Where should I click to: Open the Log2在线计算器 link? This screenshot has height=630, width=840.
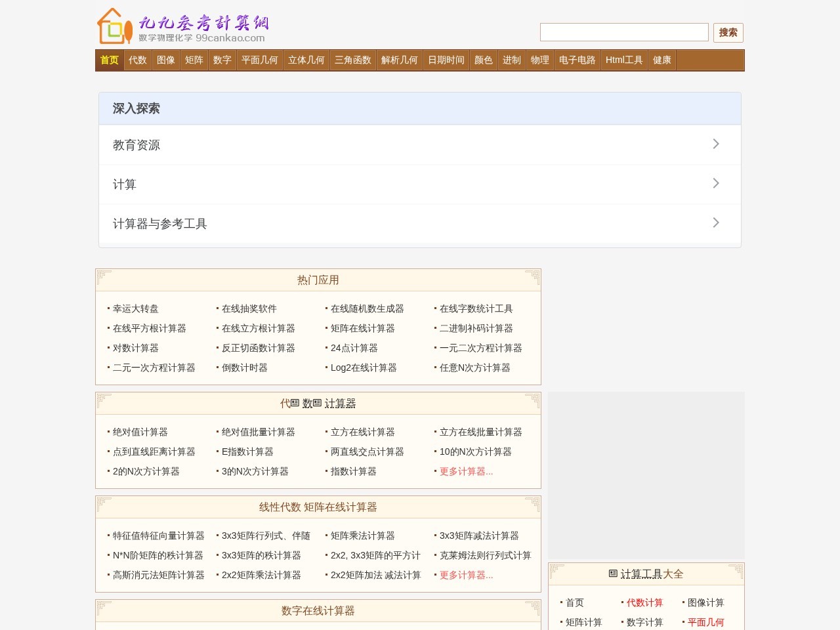pyautogui.click(x=364, y=367)
